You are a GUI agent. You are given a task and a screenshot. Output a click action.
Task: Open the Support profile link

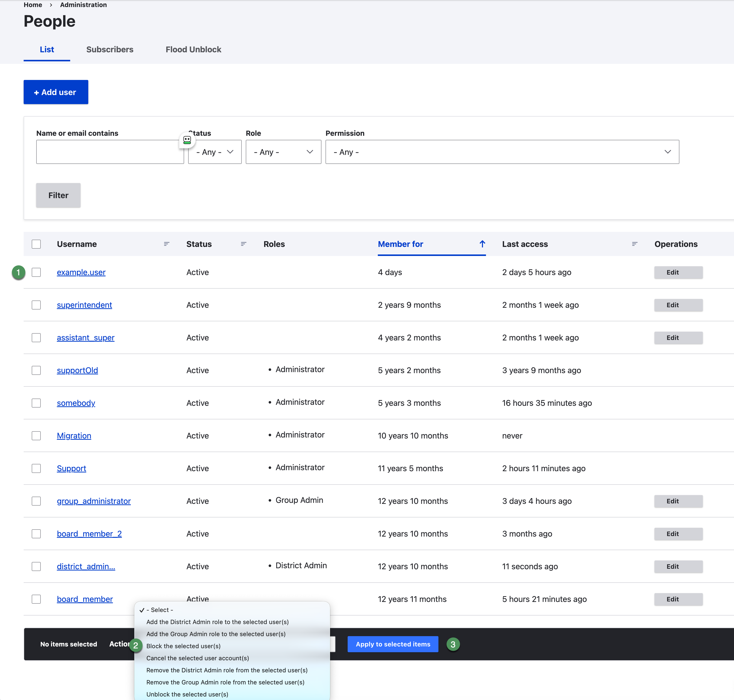tap(71, 469)
